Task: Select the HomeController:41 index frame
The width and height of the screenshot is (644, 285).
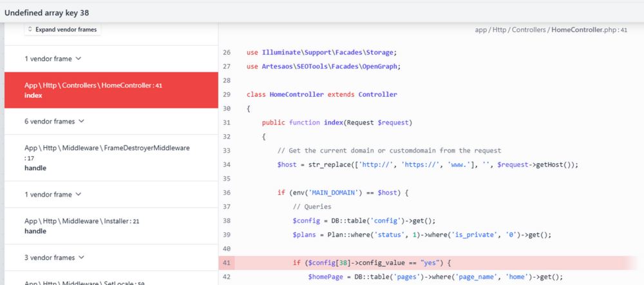Action: click(x=111, y=90)
